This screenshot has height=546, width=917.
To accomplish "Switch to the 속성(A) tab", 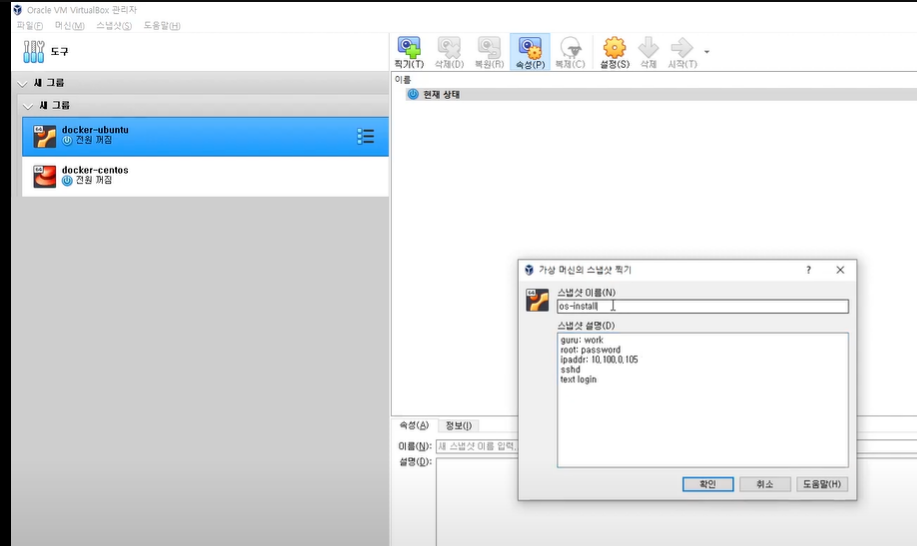I will [x=414, y=425].
